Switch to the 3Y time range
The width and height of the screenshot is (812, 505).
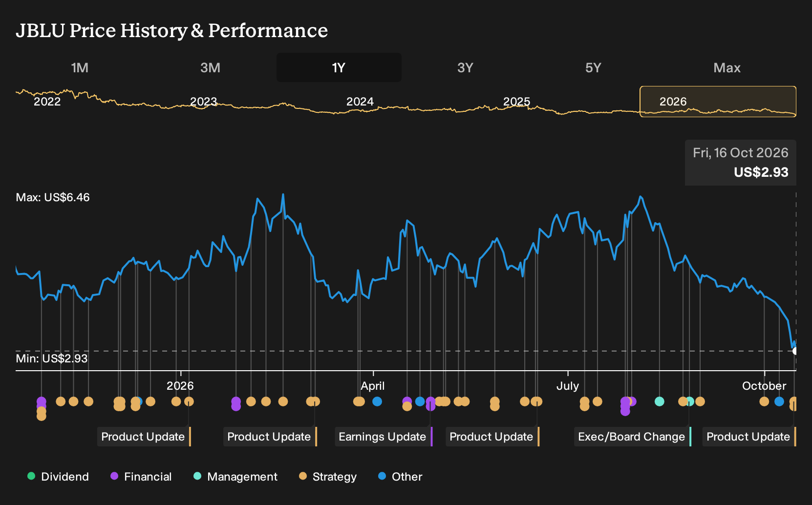[x=465, y=68]
